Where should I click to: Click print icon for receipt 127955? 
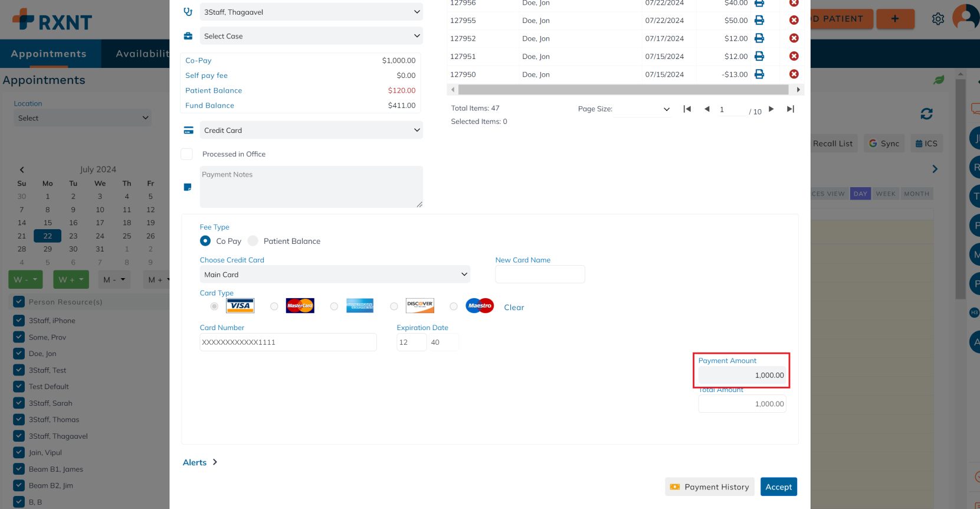click(x=759, y=21)
